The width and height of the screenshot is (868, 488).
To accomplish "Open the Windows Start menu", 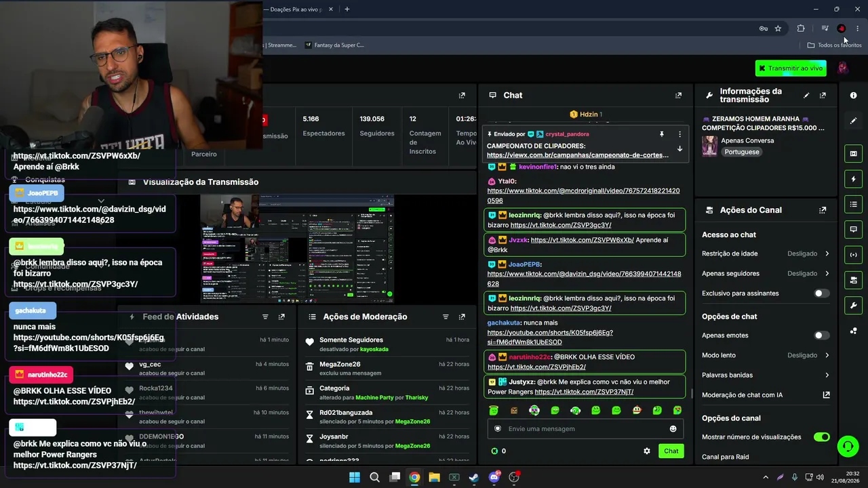I will pos(355,477).
